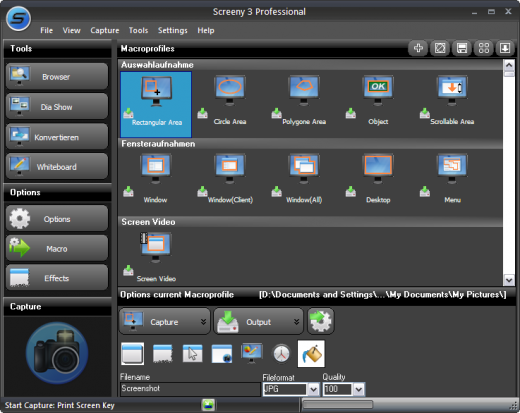The image size is (520, 413).
Task: Pick the Window(Client) capture profile
Action: point(230,179)
